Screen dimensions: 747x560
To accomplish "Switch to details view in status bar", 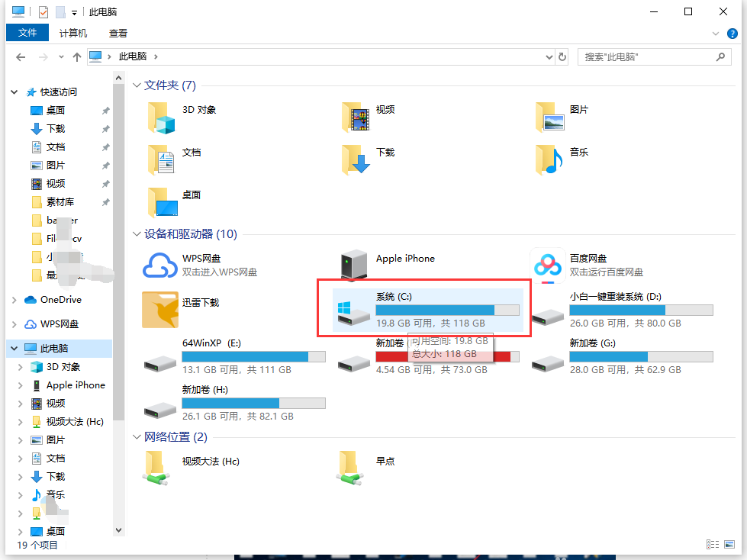I will (713, 544).
